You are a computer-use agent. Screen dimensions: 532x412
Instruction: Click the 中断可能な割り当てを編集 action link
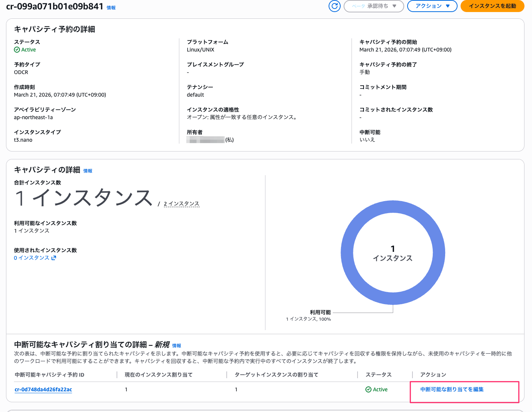click(x=452, y=389)
